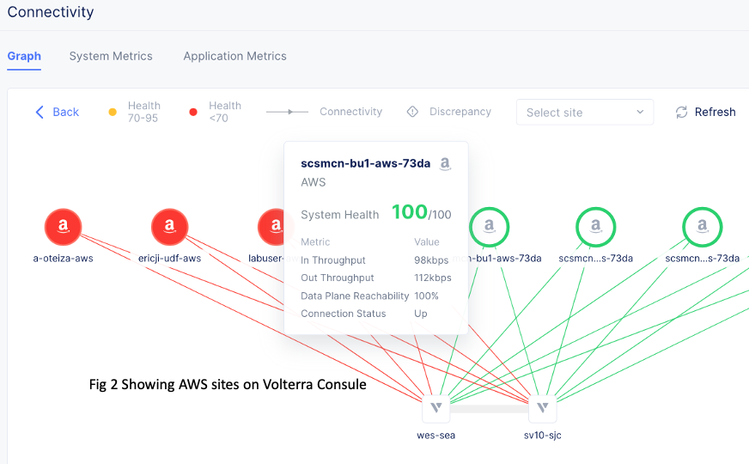Select the scmcn-bu1-aws-73da green site node

tap(490, 227)
